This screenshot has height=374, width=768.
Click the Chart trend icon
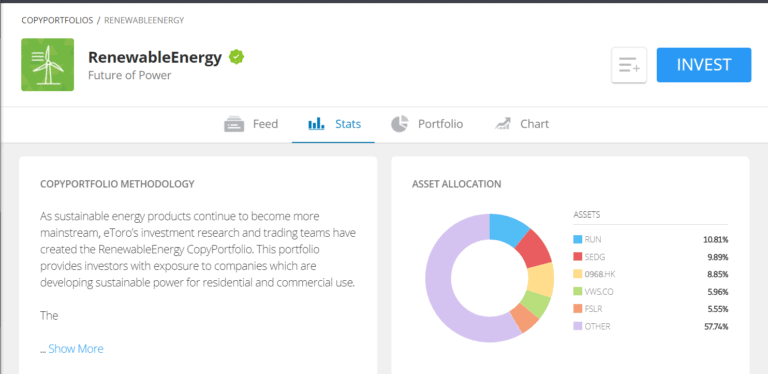coord(502,124)
